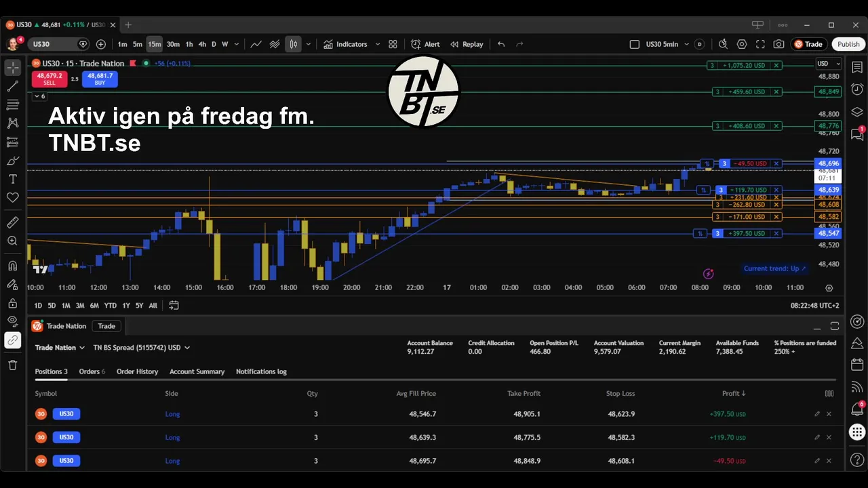Expand the timeframe list dropdown arrow

[237, 44]
